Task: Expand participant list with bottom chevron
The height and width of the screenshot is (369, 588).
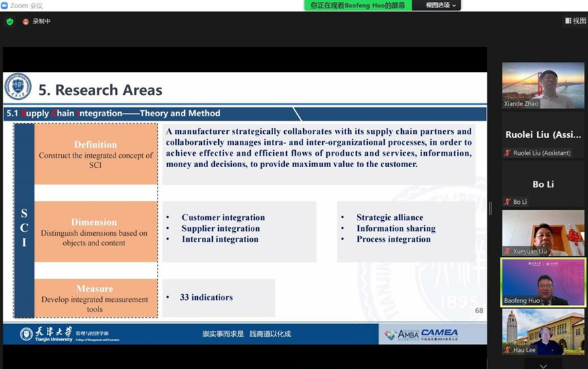Action: 543,365
